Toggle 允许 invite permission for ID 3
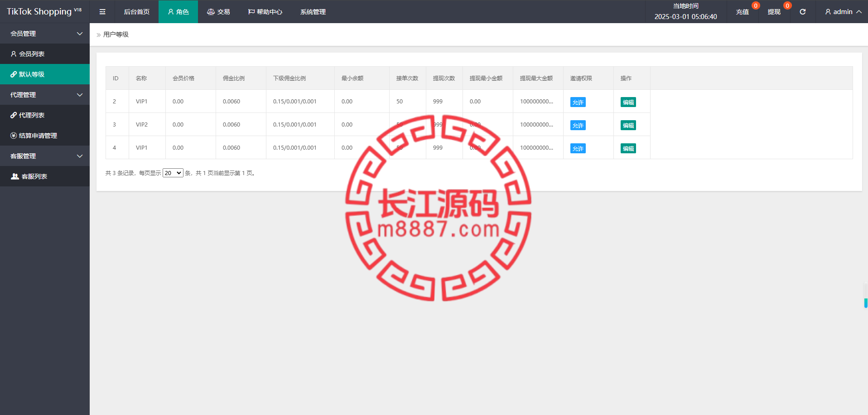 pyautogui.click(x=578, y=125)
